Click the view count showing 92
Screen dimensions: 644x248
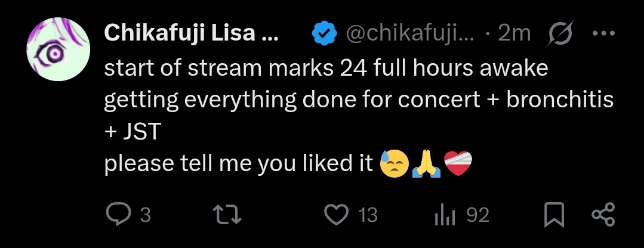pos(478,215)
